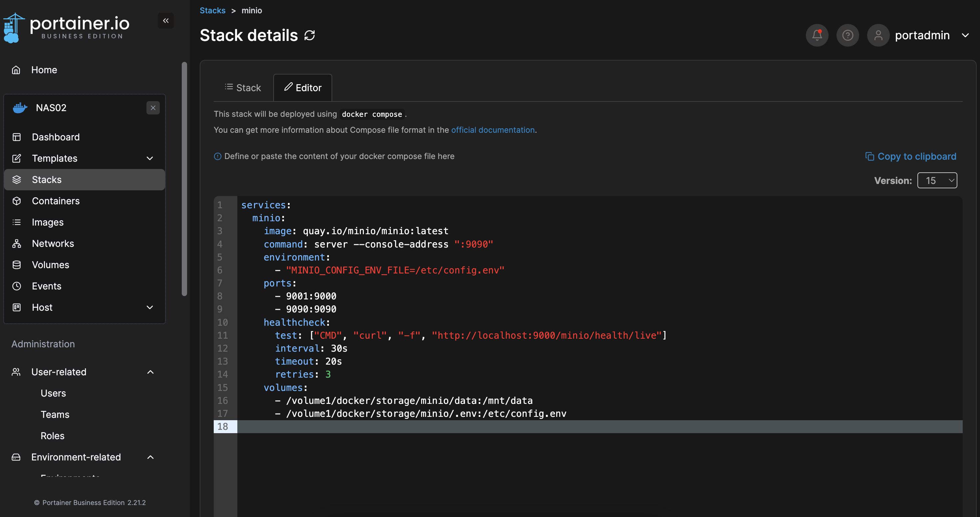Open the portadmin user menu chevron
This screenshot has width=980, height=517.
pyautogui.click(x=965, y=35)
